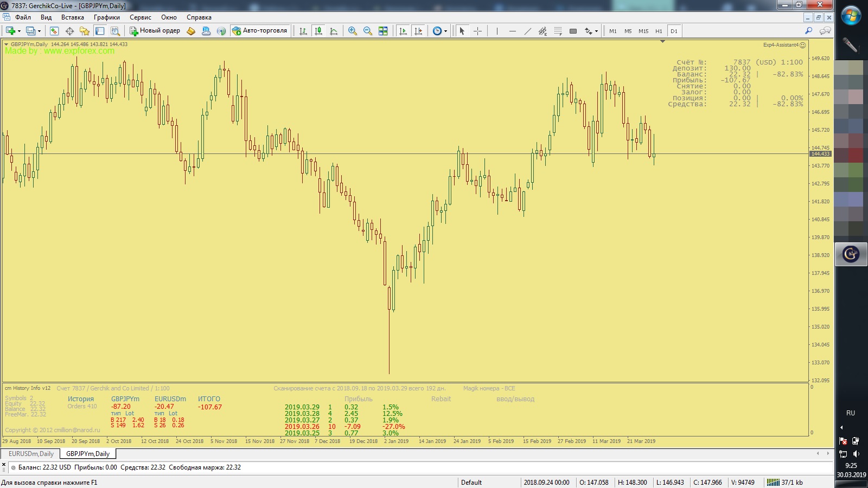
Task: Click the chart shift triangle marker
Action: (x=662, y=41)
